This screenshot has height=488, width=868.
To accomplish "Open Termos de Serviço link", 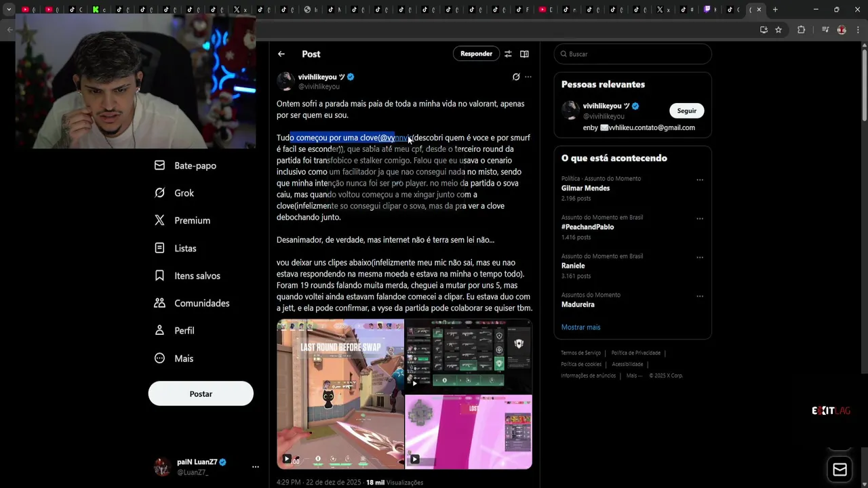I will (580, 353).
